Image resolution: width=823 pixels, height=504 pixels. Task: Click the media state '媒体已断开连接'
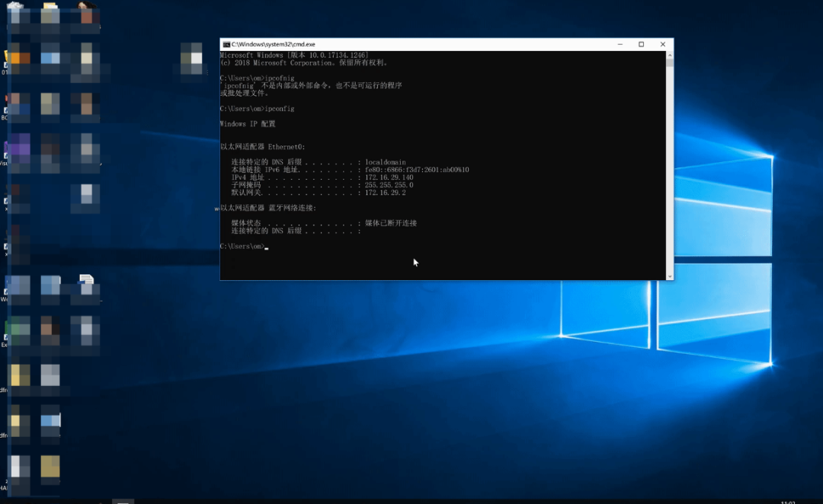pyautogui.click(x=391, y=223)
